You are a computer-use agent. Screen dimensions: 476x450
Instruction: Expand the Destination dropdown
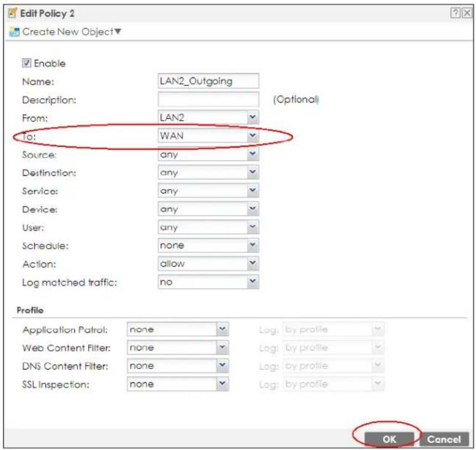208,172
